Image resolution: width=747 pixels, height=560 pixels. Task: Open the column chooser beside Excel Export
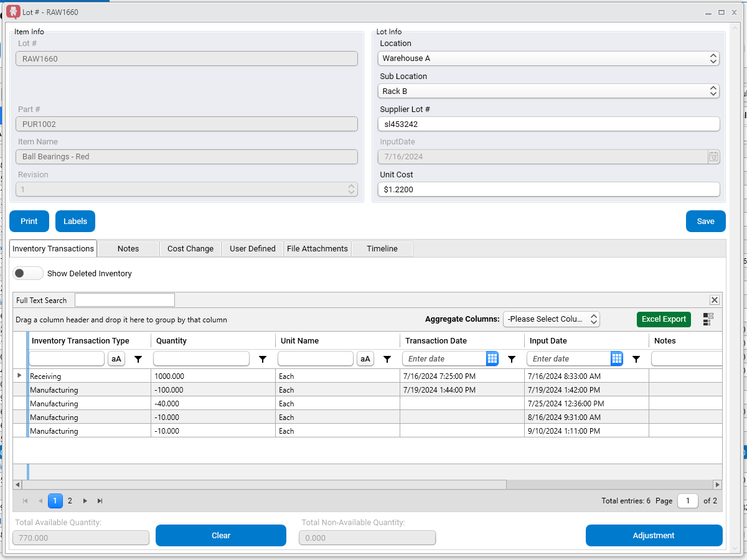tap(708, 319)
